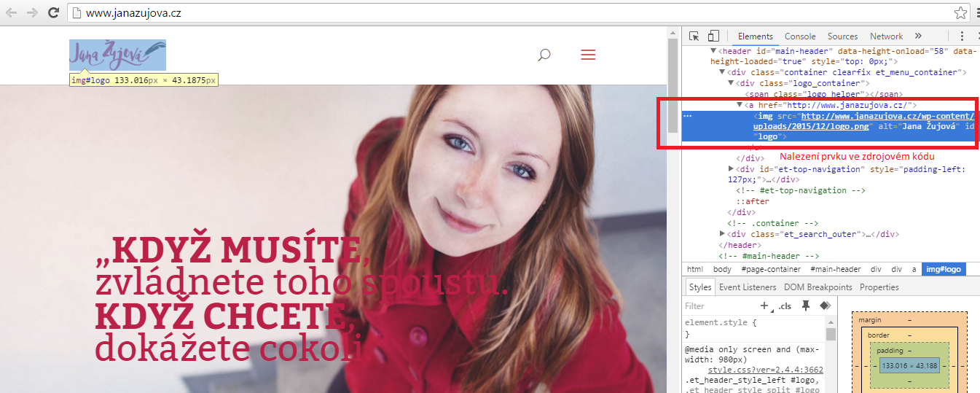The height and width of the screenshot is (393, 980).
Task: Show more DevTools panels chevron
Action: point(918,36)
